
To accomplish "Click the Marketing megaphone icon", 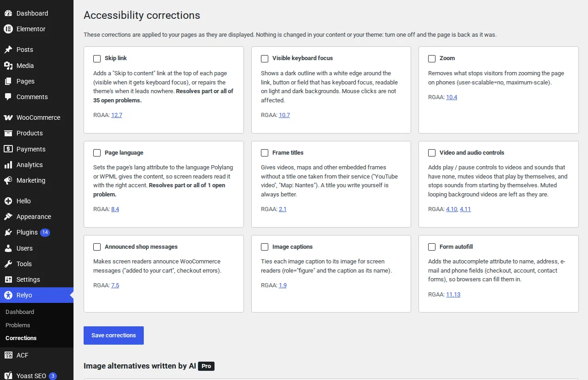I will (x=8, y=180).
